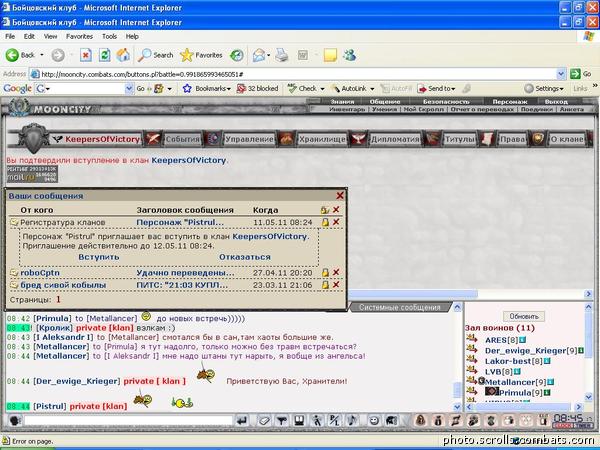Click the yellow note icon in IE toolbar
600x450 pixels.
330,55
